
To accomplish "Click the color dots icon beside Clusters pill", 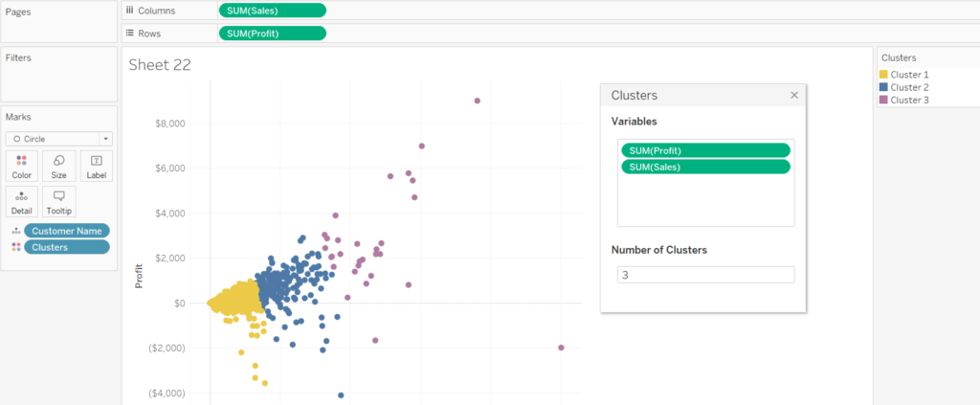I will coord(15,247).
